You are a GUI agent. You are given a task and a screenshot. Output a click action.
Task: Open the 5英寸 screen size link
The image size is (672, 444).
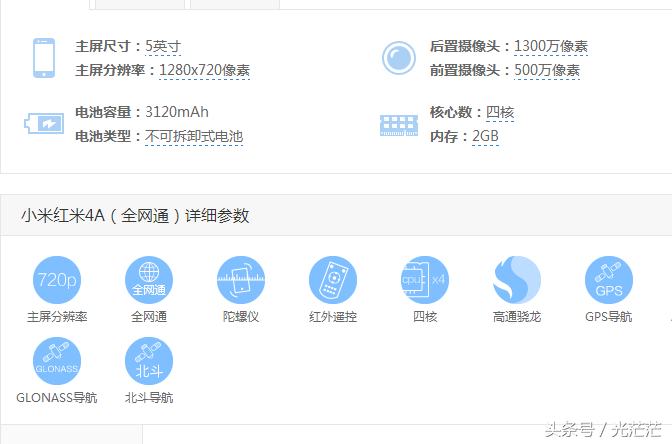click(163, 46)
